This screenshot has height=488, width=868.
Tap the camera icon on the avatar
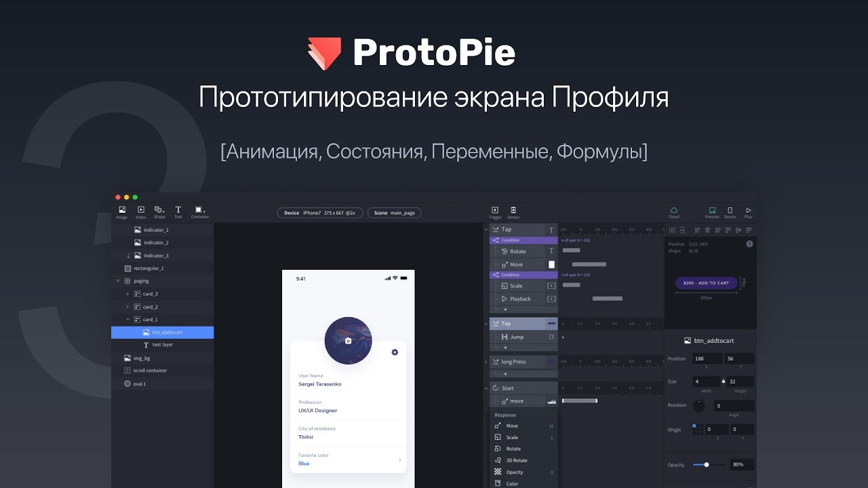tap(349, 341)
